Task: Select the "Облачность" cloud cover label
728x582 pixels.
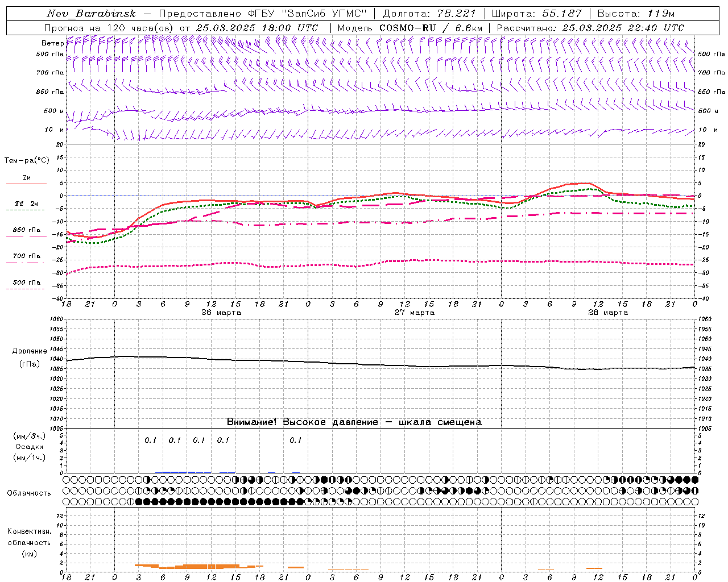Action: 29,493
